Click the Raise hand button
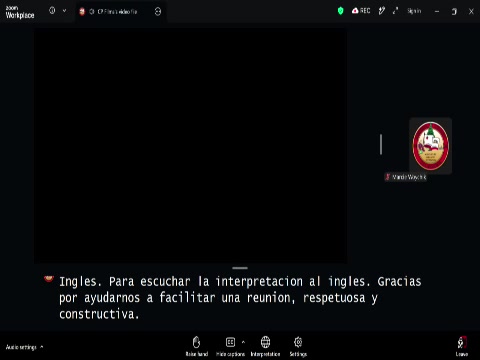Viewport: 480px width, 360px height. [197, 346]
